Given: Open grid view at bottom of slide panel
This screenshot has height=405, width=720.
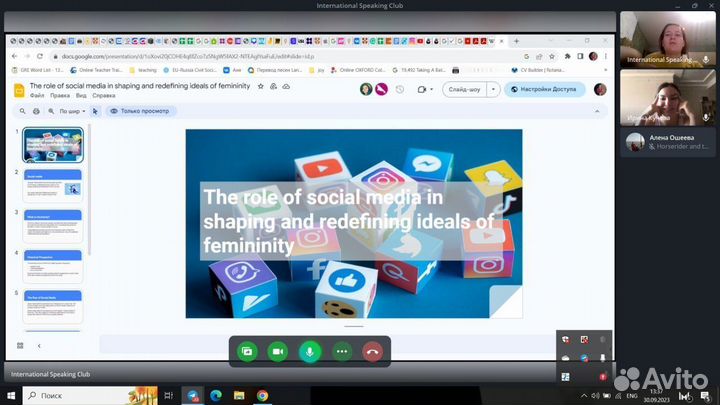Looking at the screenshot, I should [20, 345].
